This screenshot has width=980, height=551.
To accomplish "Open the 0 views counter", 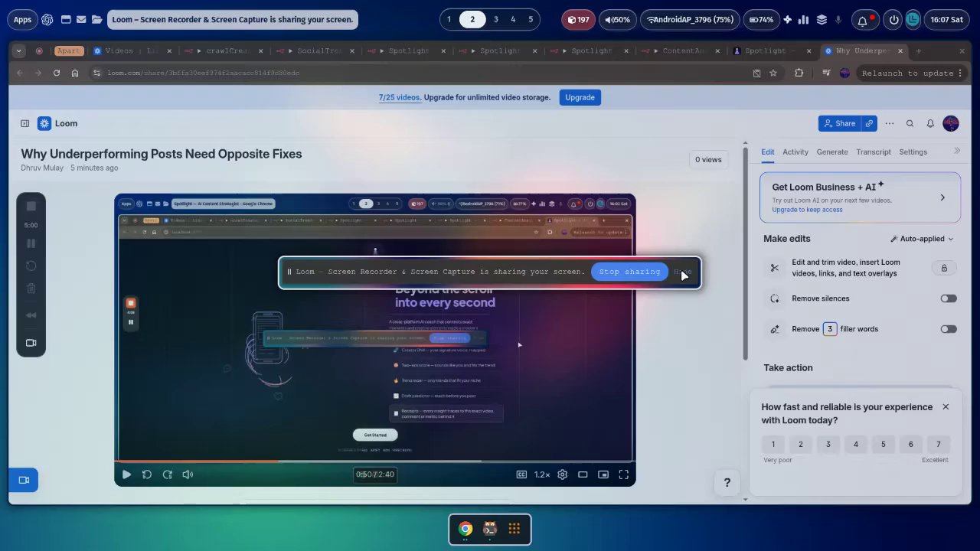I will [x=708, y=159].
